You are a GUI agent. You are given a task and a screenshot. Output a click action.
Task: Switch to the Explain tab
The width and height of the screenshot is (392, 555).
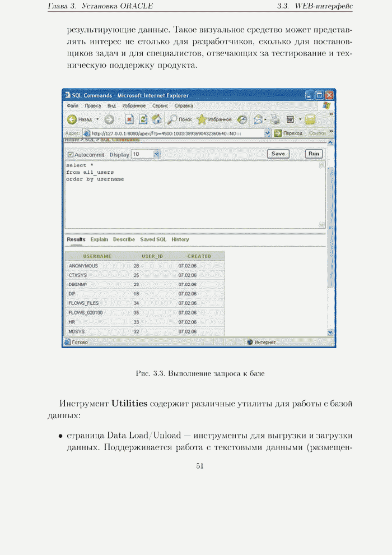pos(99,239)
